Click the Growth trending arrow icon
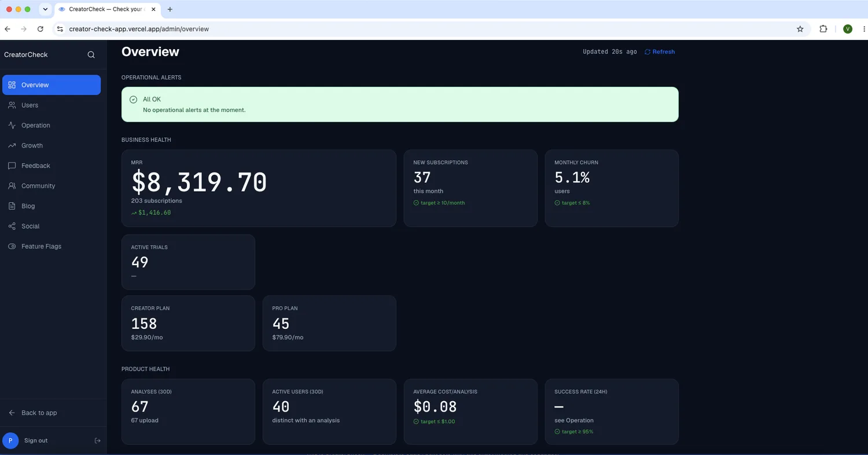Image resolution: width=868 pixels, height=455 pixels. [12, 145]
